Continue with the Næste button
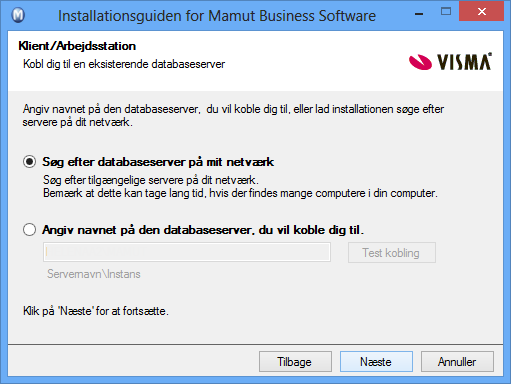Image resolution: width=511 pixels, height=384 pixels. [x=376, y=361]
